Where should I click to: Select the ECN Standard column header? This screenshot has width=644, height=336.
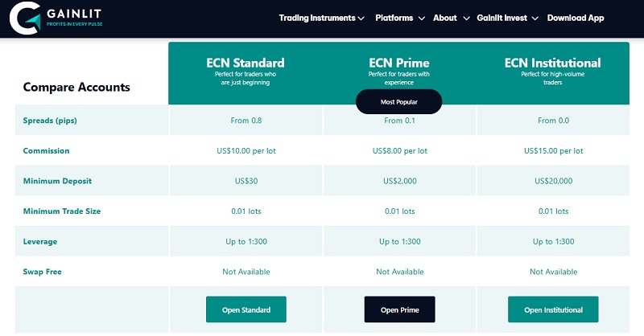pos(246,63)
